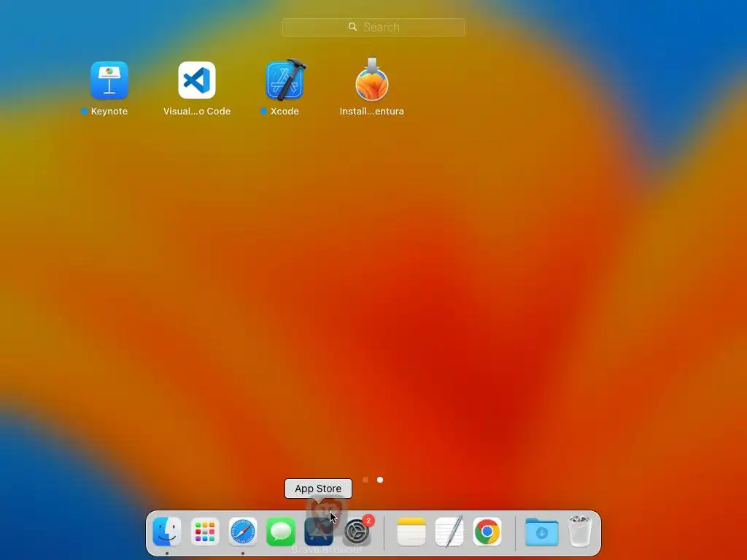Open the Install macOS Ventura app
The width and height of the screenshot is (747, 560).
pos(371,80)
